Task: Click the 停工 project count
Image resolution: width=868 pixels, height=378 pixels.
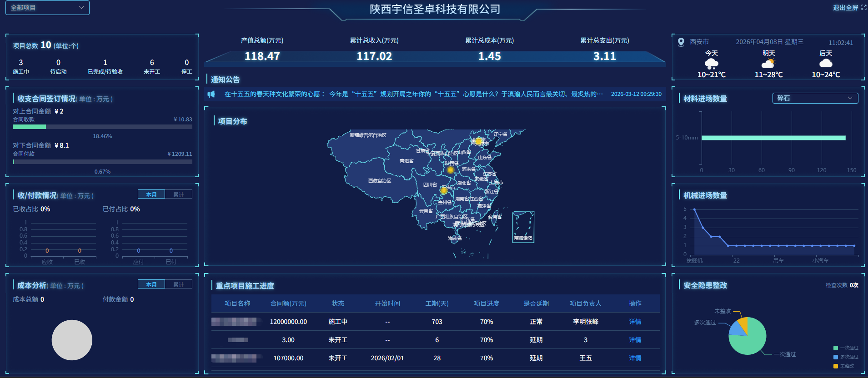Action: coord(186,62)
